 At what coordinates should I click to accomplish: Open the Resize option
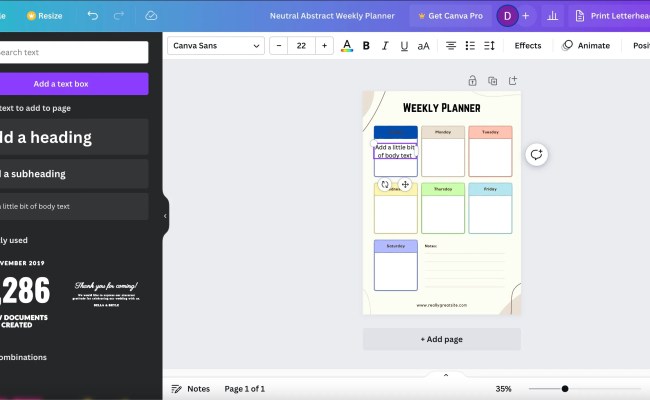[x=44, y=16]
